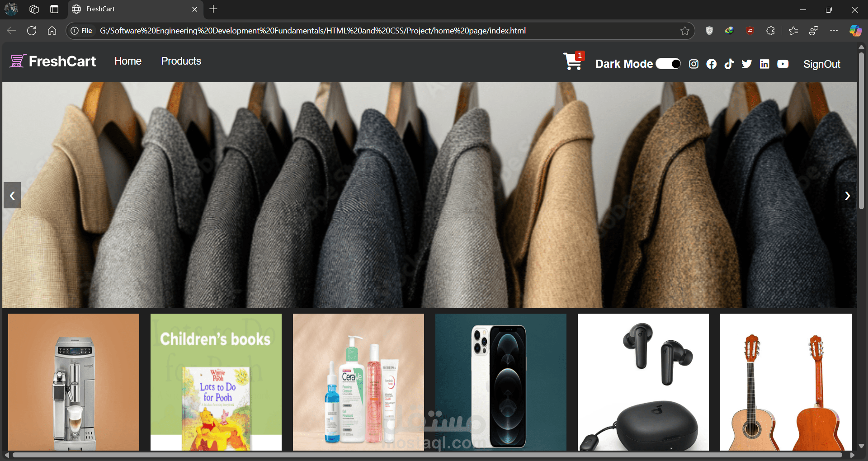
Task: Click the horizontal scrollbar at page bottom
Action: point(427,455)
